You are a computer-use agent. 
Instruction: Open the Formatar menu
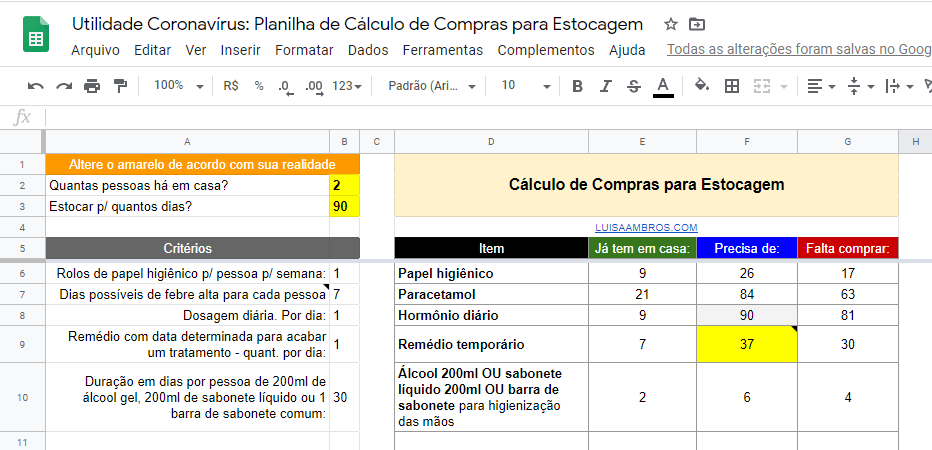point(304,50)
